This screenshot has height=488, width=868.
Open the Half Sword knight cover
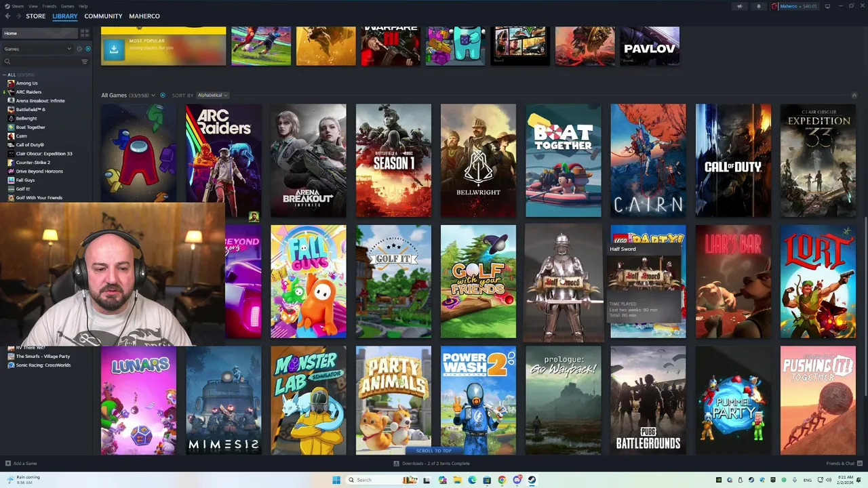point(563,281)
